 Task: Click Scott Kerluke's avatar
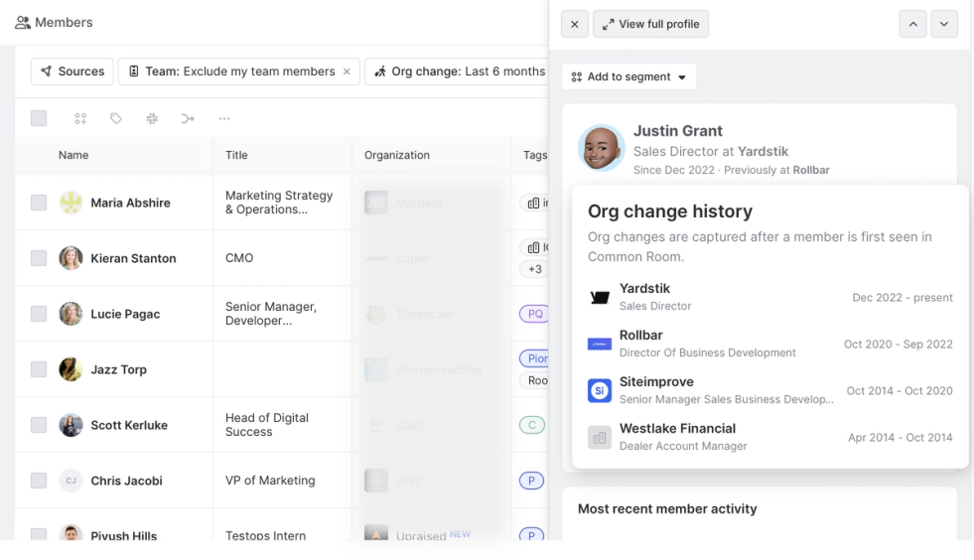(x=70, y=425)
